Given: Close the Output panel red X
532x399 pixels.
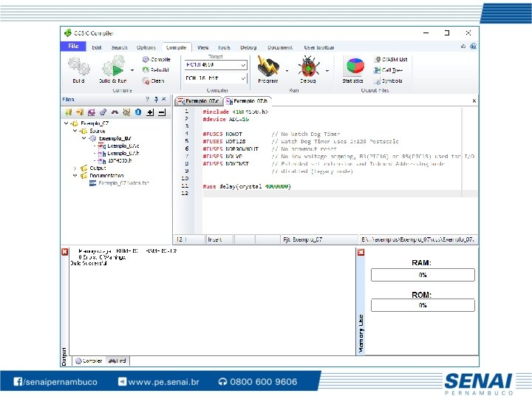Looking at the screenshot, I should pos(64,252).
